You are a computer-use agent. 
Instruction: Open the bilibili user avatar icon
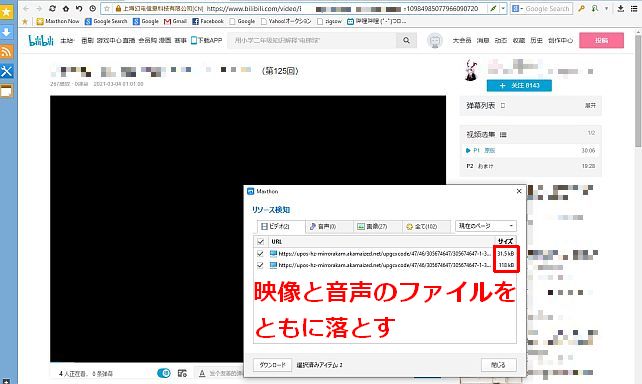click(x=435, y=41)
